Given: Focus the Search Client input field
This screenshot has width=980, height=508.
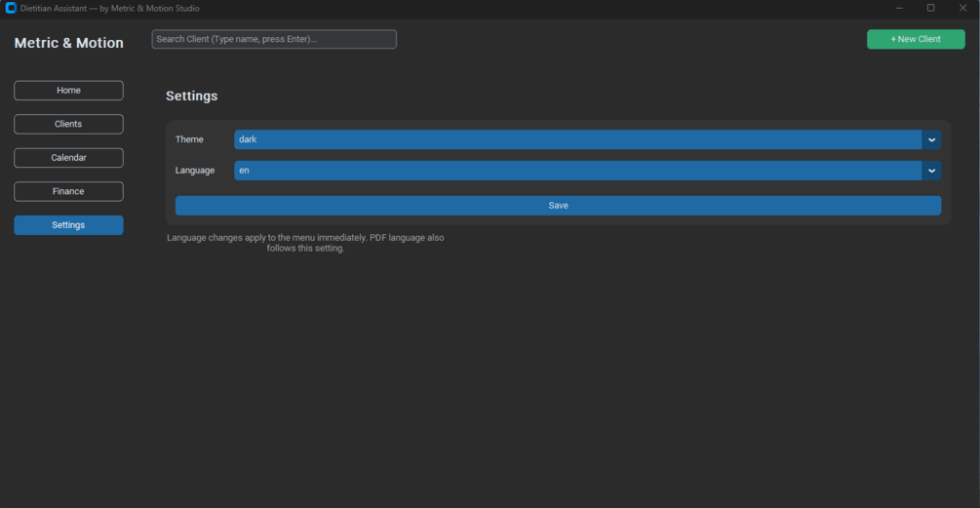Looking at the screenshot, I should [x=274, y=39].
